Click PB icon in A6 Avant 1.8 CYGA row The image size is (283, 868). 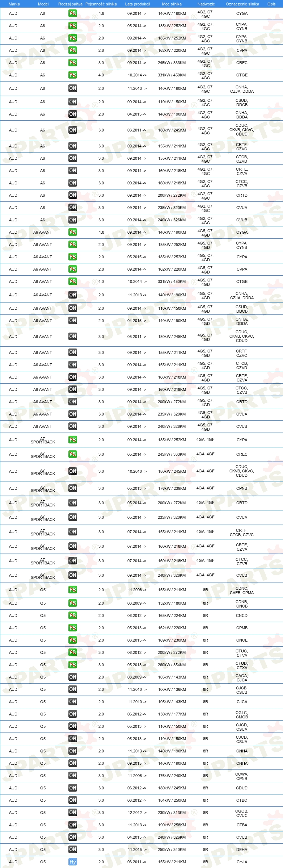(x=73, y=232)
